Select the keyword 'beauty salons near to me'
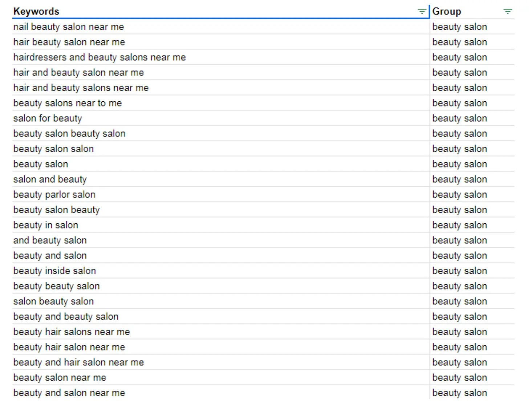The height and width of the screenshot is (410, 532). coord(67,103)
